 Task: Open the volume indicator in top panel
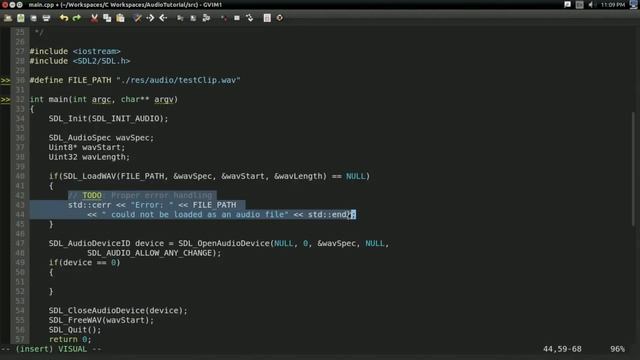point(591,4)
